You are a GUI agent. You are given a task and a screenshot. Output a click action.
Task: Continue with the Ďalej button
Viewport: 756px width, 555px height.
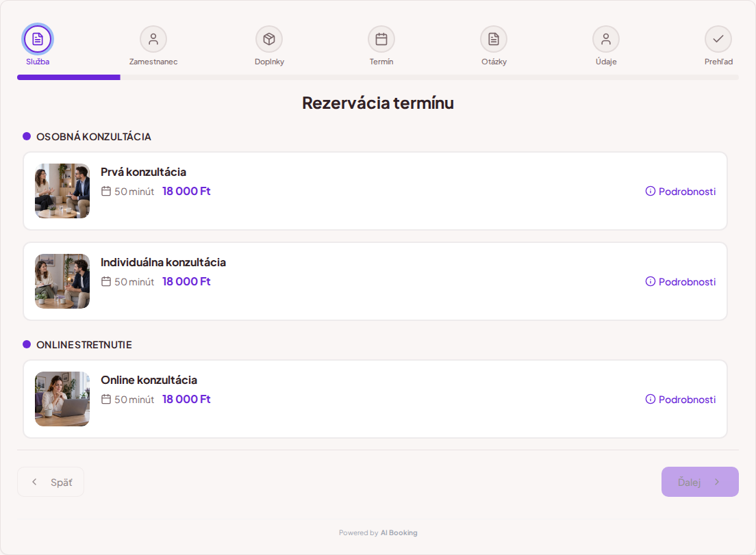tap(700, 482)
